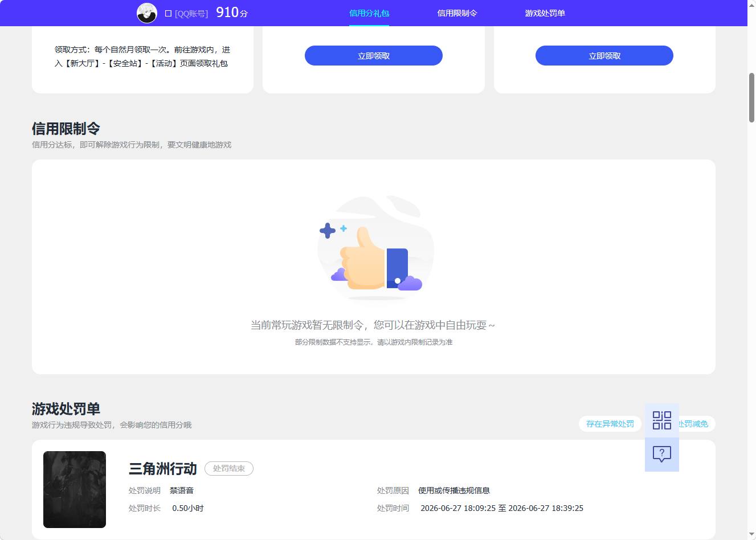Click the 游戏行为违规导致处罚 subtitle
The width and height of the screenshot is (756, 540).
[112, 425]
